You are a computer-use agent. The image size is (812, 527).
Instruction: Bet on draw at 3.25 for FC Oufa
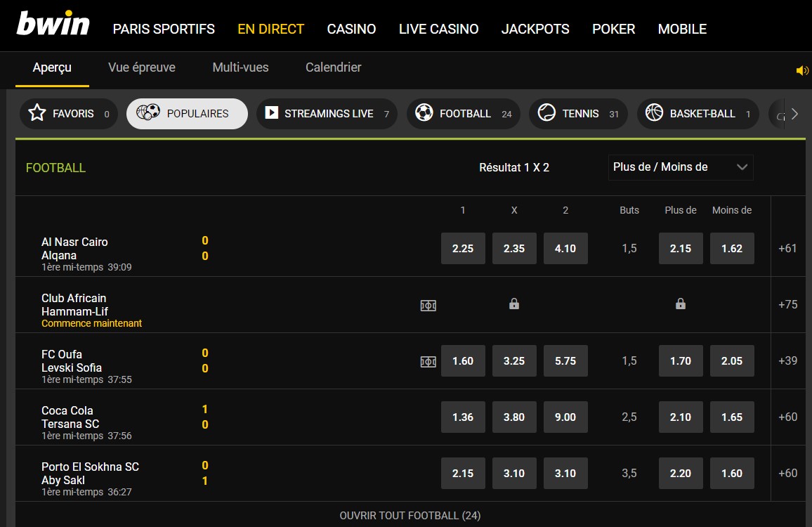pos(514,360)
